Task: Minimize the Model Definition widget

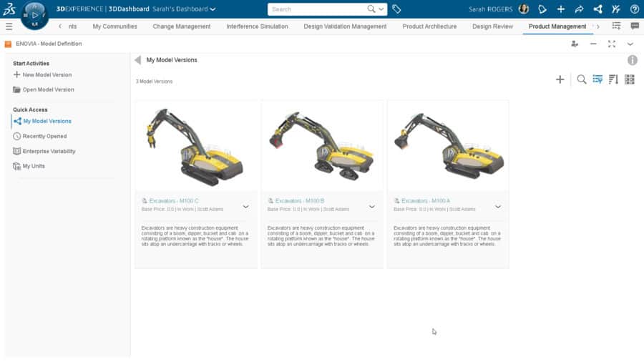Action: click(x=593, y=44)
